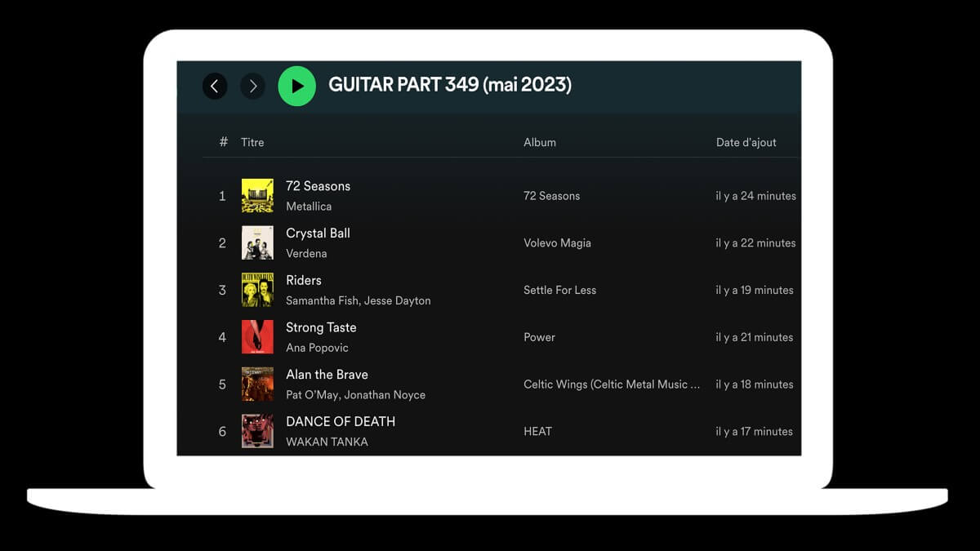Click the DANCE OF DEATH cover art
Image resolution: width=980 pixels, height=551 pixels.
pyautogui.click(x=257, y=431)
